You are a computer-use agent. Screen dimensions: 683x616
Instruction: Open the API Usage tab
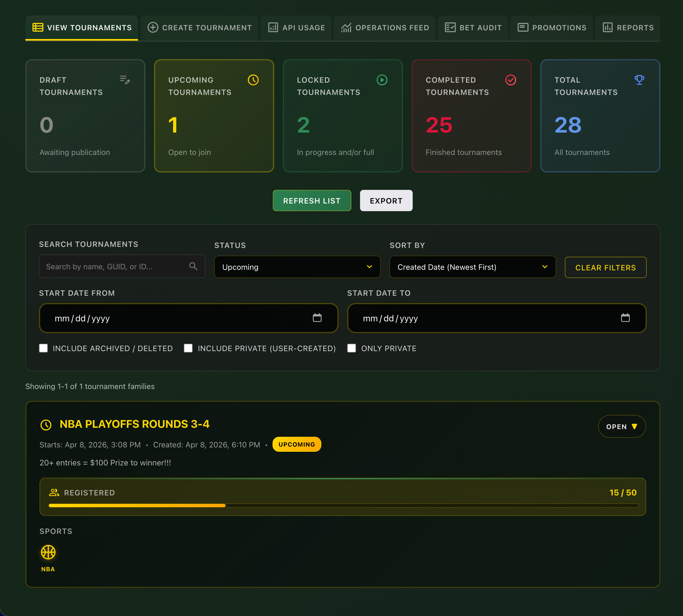tap(296, 28)
